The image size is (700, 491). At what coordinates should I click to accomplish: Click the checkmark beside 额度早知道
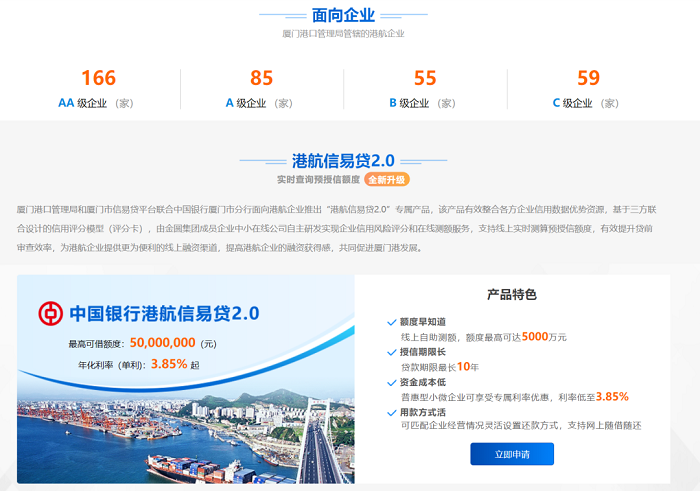(391, 322)
